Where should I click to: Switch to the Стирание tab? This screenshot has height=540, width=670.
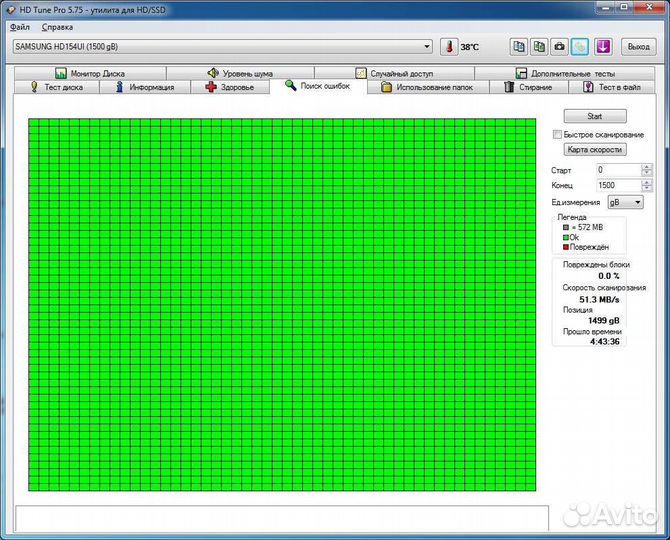point(529,87)
